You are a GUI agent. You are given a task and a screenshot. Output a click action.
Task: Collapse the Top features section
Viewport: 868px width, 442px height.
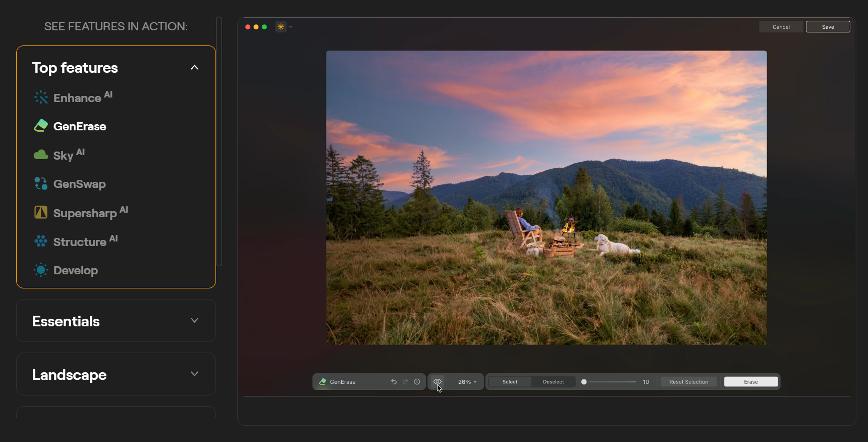(194, 67)
